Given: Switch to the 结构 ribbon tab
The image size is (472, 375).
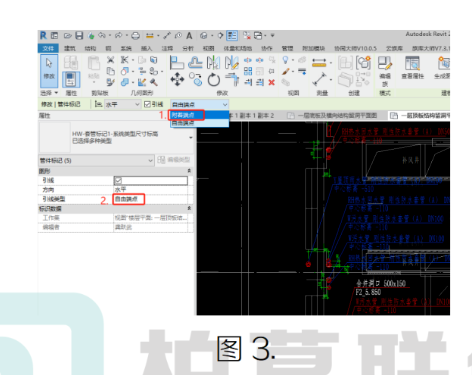Looking at the screenshot, I should pyautogui.click(x=90, y=48).
